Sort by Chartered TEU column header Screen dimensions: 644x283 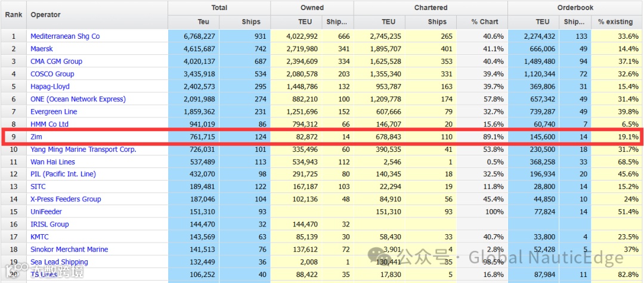tap(379, 21)
